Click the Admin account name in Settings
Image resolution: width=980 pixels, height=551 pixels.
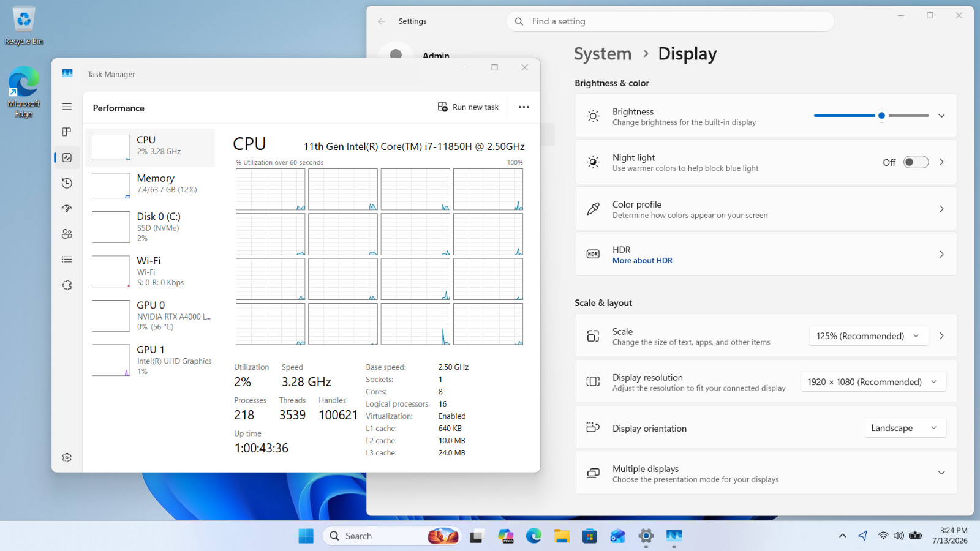pyautogui.click(x=436, y=56)
